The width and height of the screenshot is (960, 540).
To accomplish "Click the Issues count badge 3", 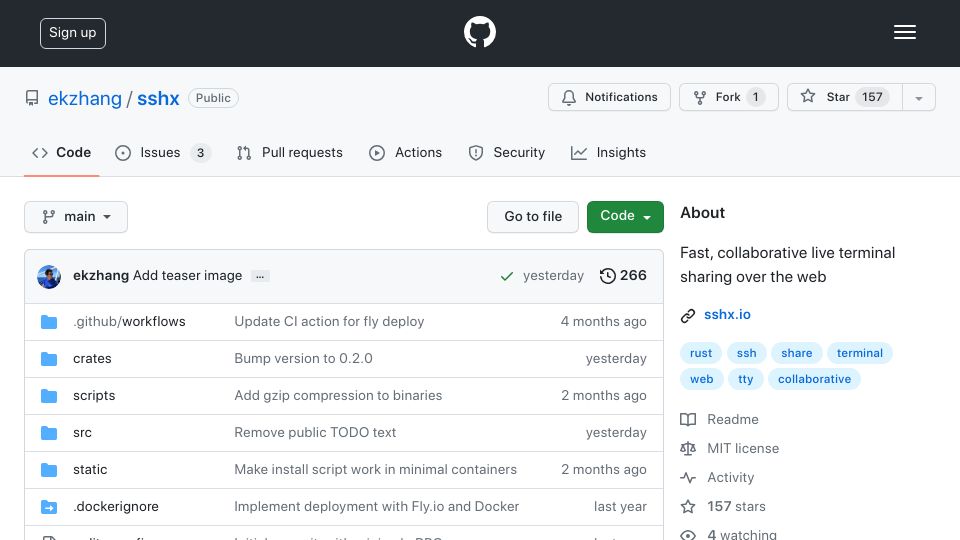I will 200,153.
